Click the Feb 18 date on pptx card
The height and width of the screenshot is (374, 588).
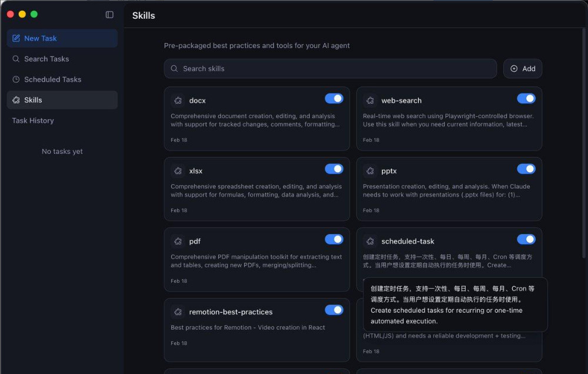tap(371, 211)
